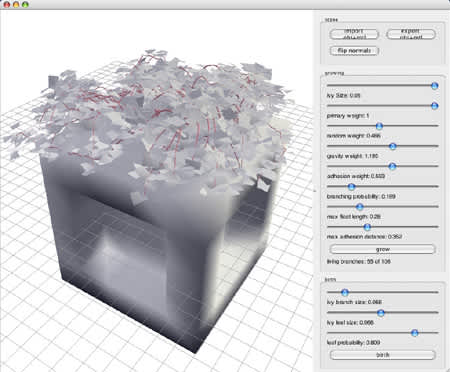Click the ivy size value label
The width and height of the screenshot is (450, 372).
[x=343, y=96]
